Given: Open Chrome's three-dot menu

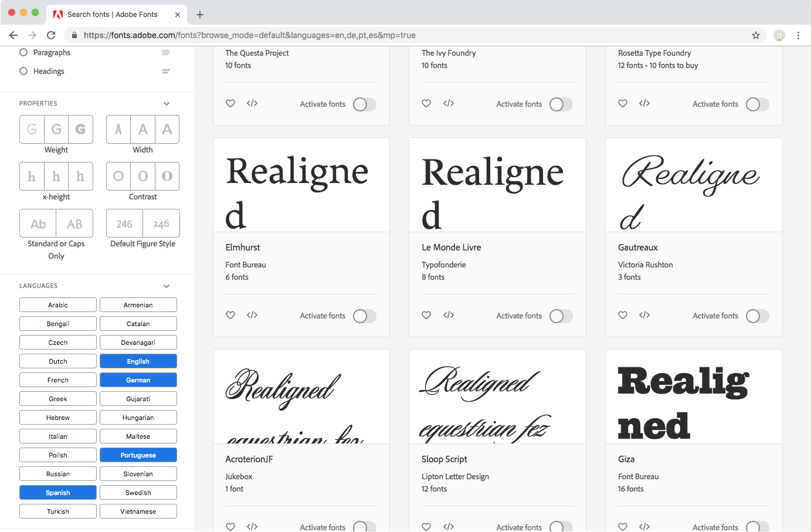Looking at the screenshot, I should click(798, 35).
